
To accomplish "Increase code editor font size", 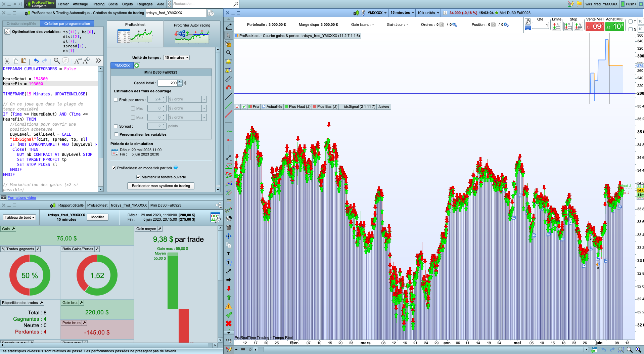I will [x=87, y=61].
